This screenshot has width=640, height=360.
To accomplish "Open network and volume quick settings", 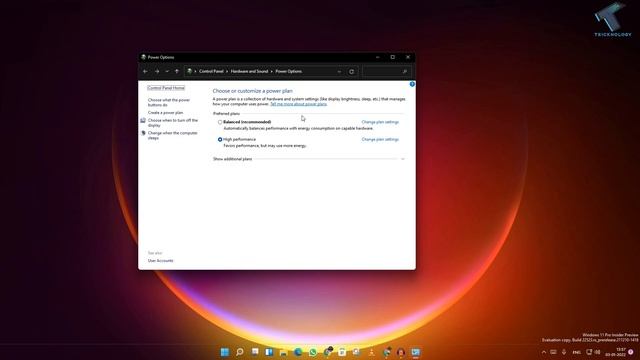I will tap(593, 352).
